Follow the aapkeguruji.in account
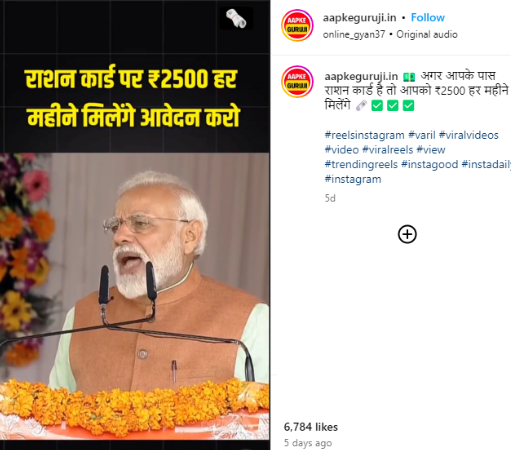This screenshot has height=450, width=511. pos(428,17)
